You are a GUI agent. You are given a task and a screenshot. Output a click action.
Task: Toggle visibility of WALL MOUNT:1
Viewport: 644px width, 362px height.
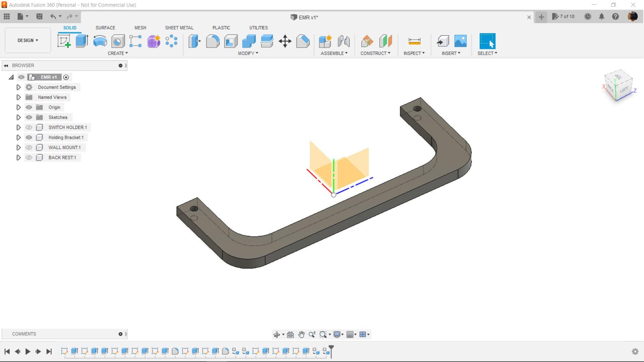coord(29,147)
